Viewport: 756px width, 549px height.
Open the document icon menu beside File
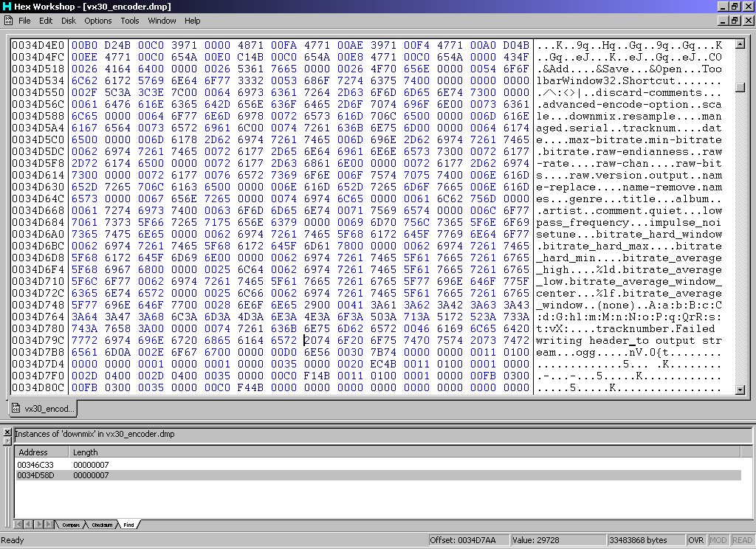8,21
